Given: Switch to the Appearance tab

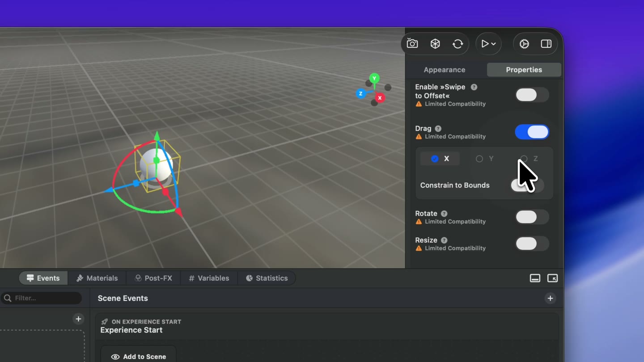Looking at the screenshot, I should 444,70.
